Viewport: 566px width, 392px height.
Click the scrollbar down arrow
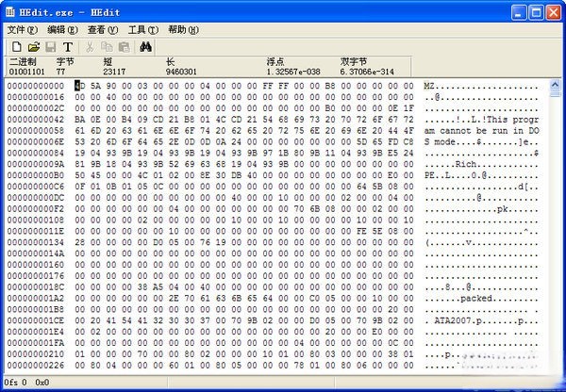coord(556,367)
